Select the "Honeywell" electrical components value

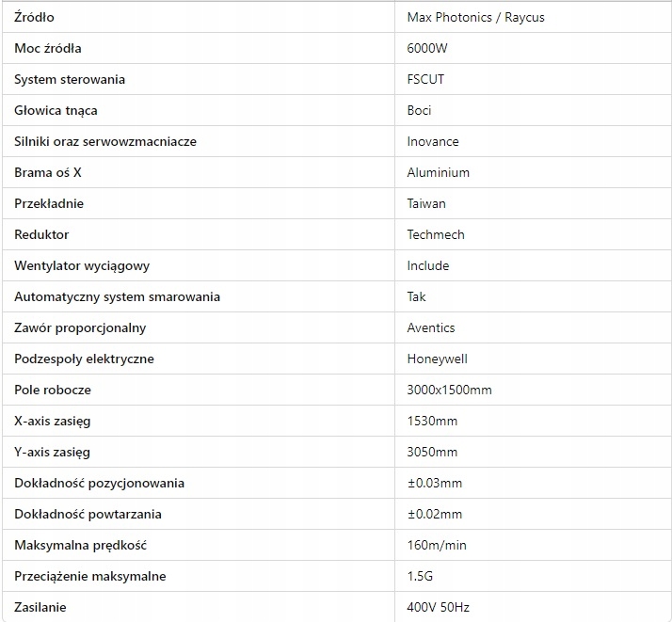coord(437,359)
